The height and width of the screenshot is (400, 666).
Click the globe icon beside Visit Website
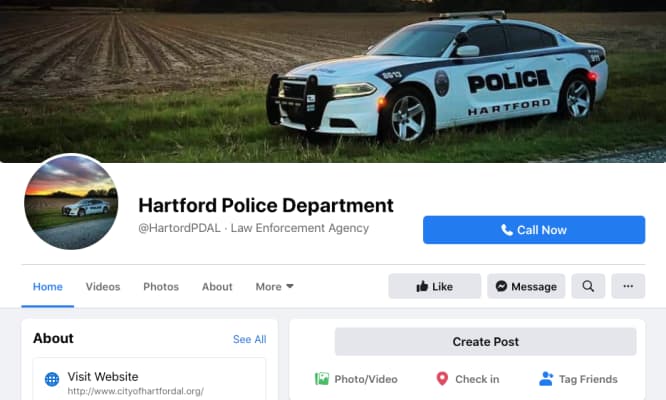[x=52, y=379]
